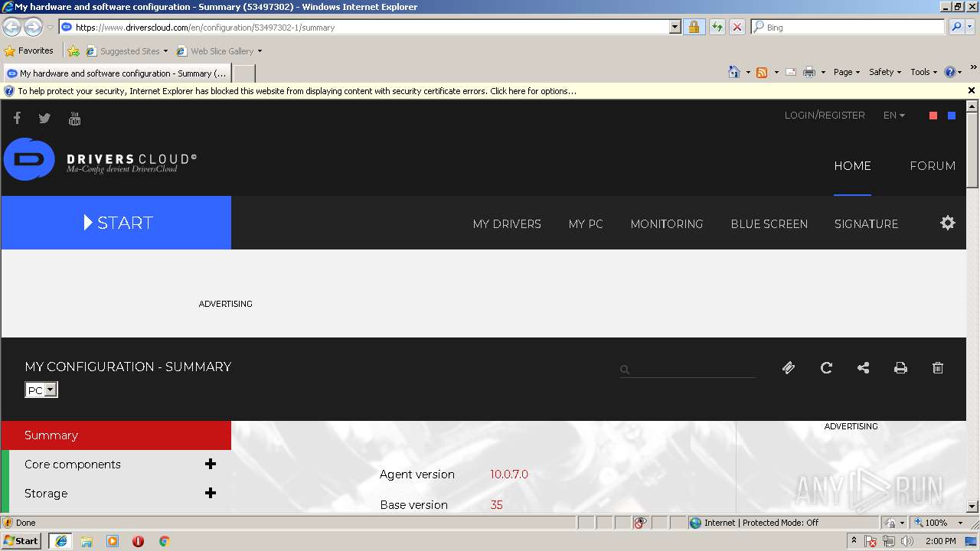The width and height of the screenshot is (980, 551).
Task: Click the LOGIN/REGISTER link
Action: tap(825, 116)
